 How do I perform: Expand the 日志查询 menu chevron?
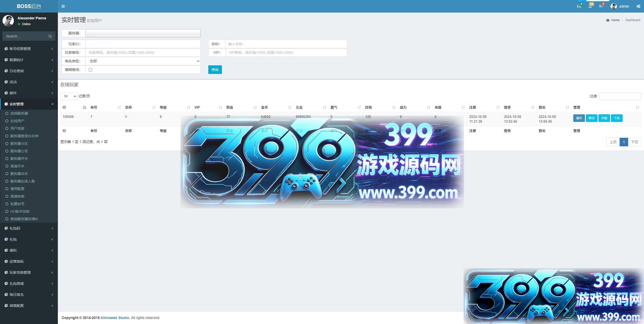click(52, 71)
